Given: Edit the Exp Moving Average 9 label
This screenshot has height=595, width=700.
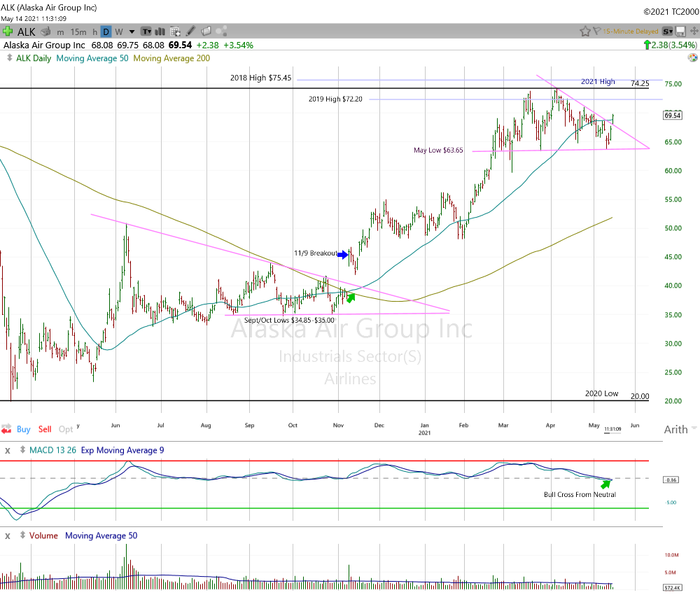Looking at the screenshot, I should point(122,450).
